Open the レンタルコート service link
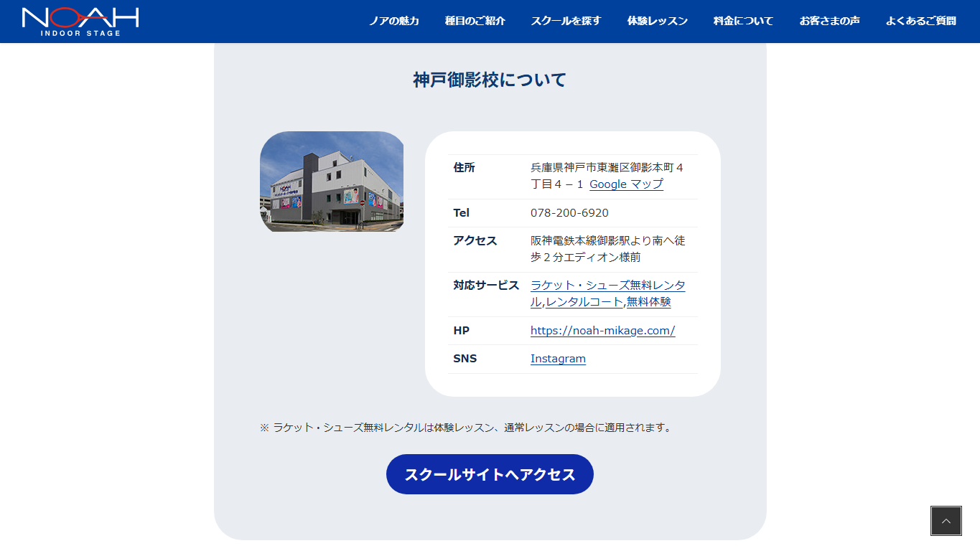980x551 pixels. click(584, 302)
